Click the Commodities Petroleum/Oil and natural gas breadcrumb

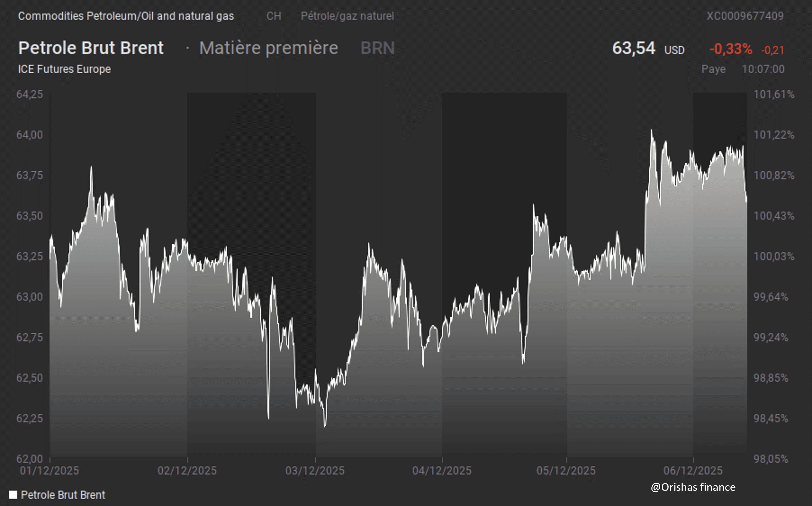coord(126,16)
